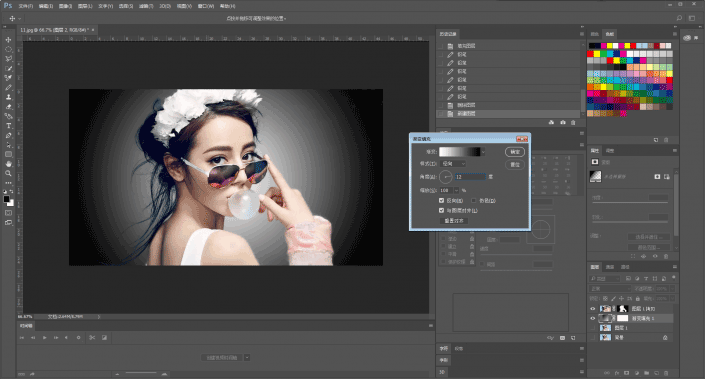
Task: Uncheck the Align with layer checkbox
Action: (x=442, y=210)
